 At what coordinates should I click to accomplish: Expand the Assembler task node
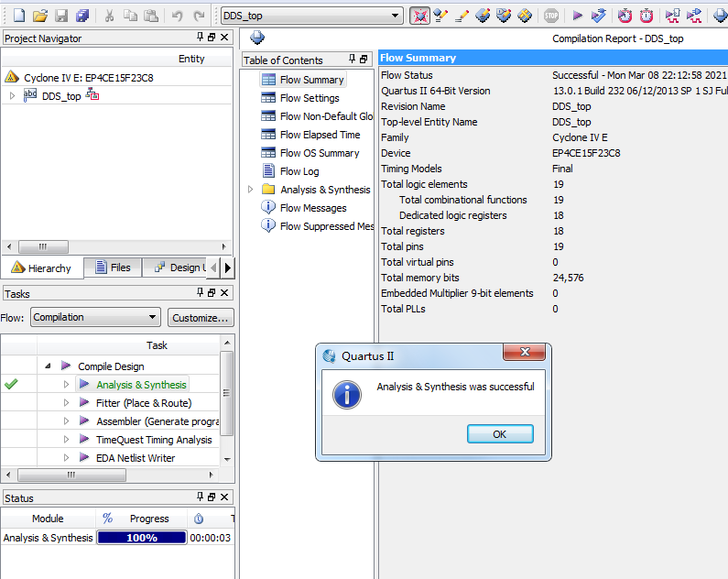coord(67,421)
